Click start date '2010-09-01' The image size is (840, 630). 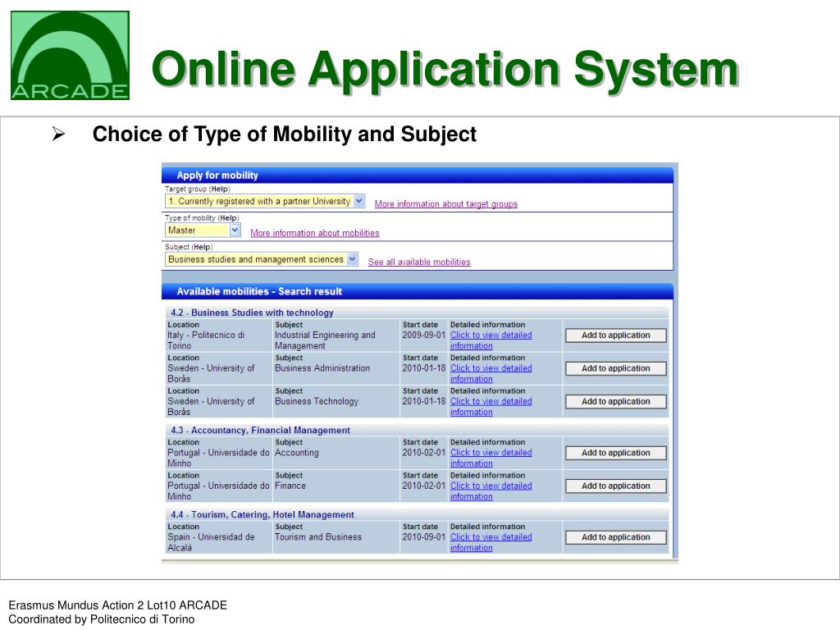pyautogui.click(x=424, y=537)
